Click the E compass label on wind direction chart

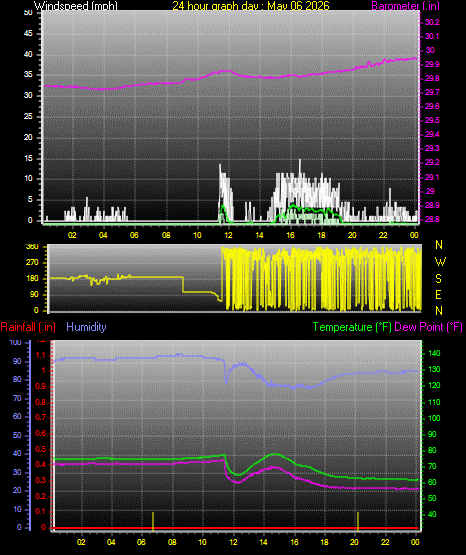pos(438,294)
